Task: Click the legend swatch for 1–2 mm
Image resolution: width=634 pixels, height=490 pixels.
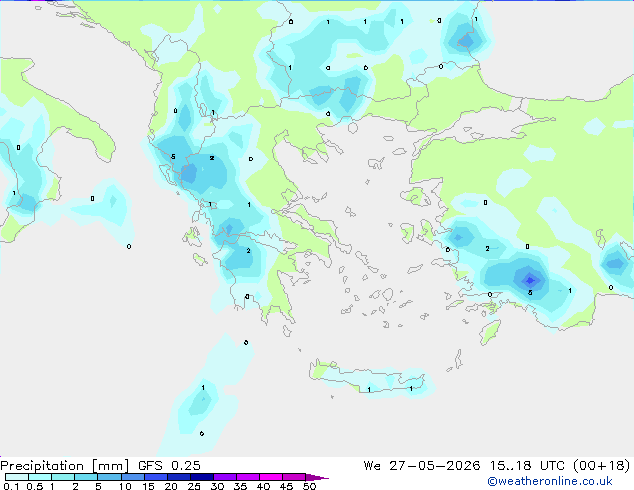Action: (x=63, y=477)
